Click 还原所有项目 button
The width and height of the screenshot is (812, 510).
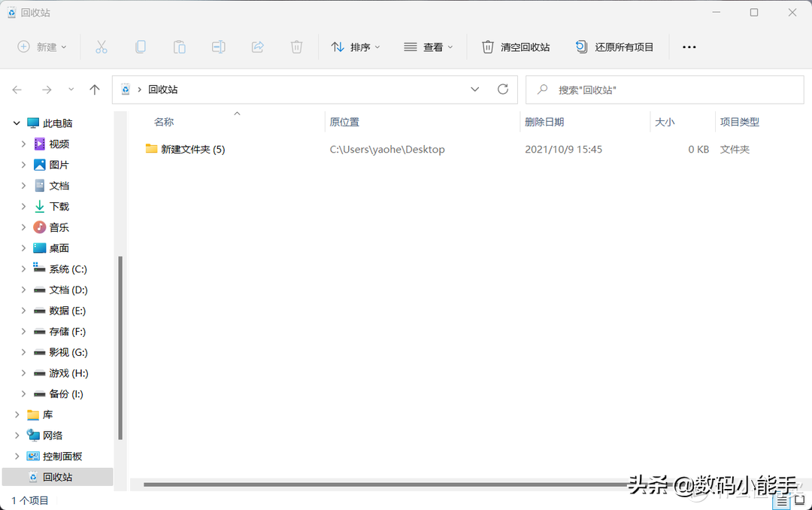click(614, 47)
